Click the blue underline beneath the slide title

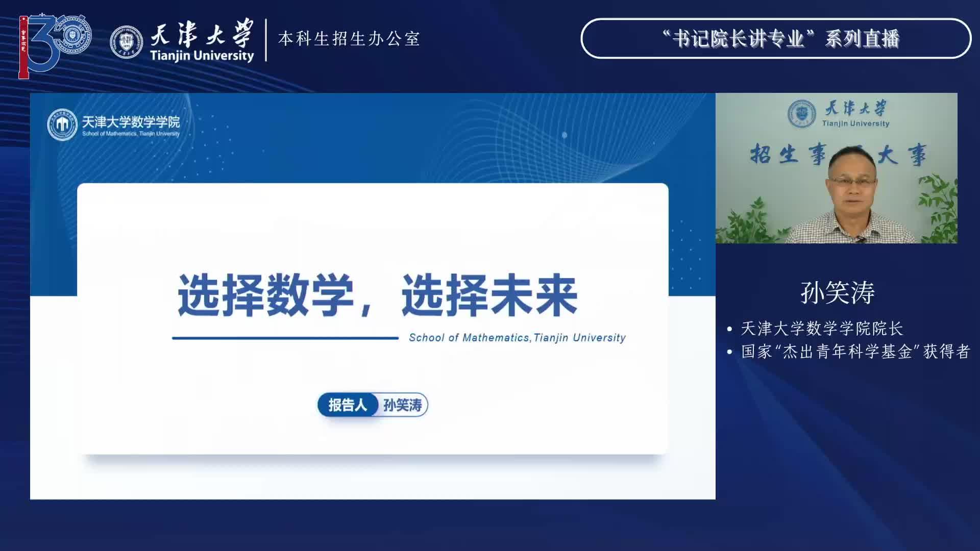point(285,338)
